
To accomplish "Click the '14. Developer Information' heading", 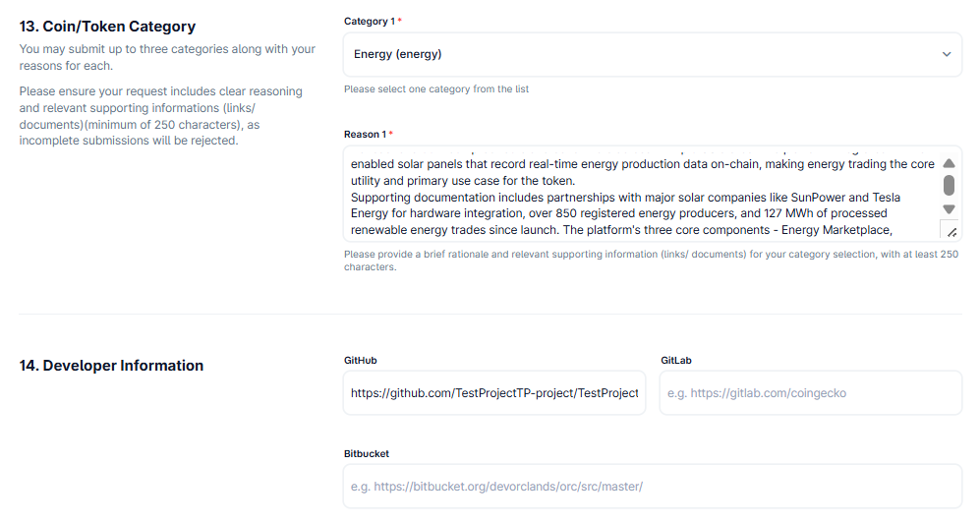I will coord(111,366).
